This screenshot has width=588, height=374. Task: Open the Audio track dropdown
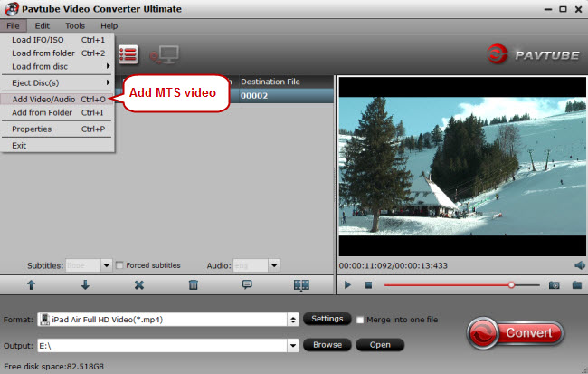click(274, 265)
